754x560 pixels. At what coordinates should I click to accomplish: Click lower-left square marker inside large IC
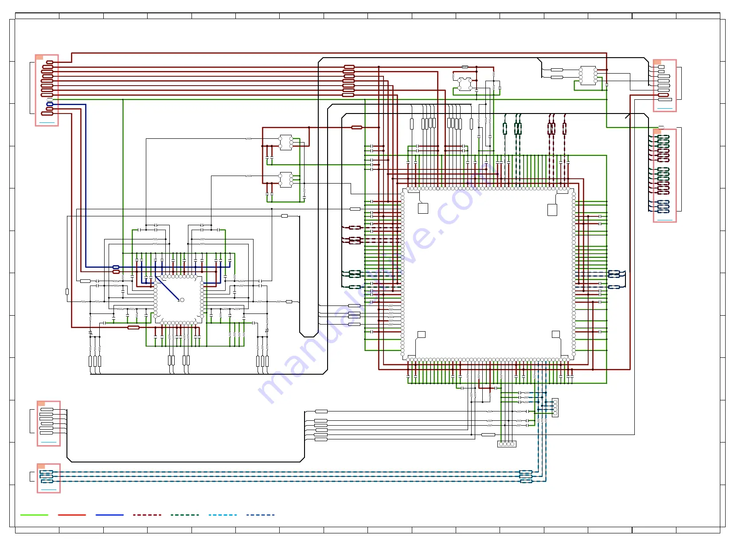(422, 334)
